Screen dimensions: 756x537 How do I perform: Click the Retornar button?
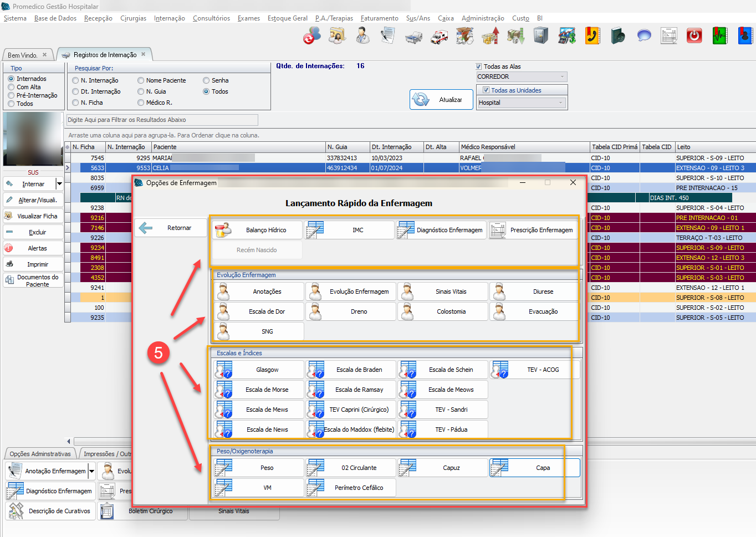(171, 228)
